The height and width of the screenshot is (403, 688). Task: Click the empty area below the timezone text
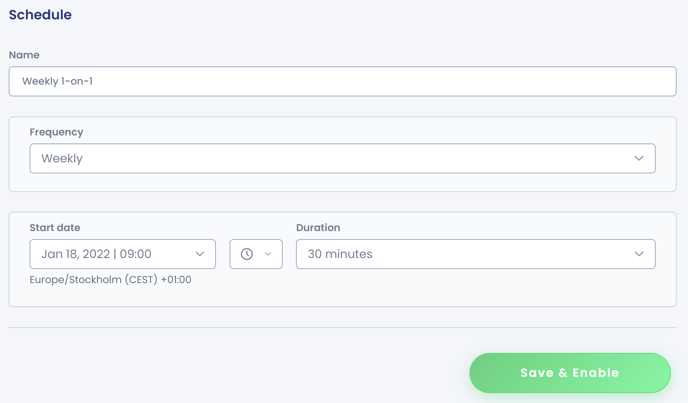342,296
